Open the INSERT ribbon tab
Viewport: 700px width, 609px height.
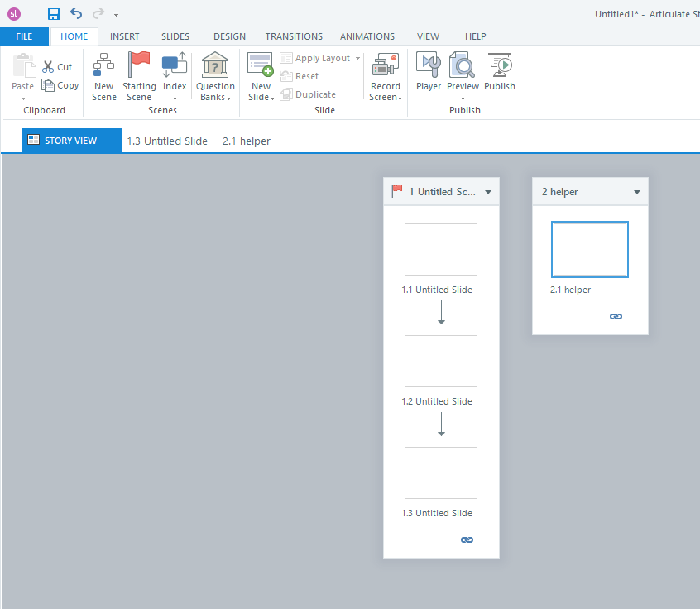coord(125,36)
